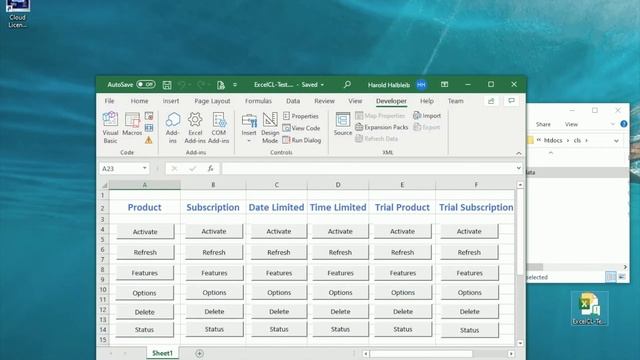The image size is (640, 360).
Task: Click into the formula bar
Action: tap(368, 168)
